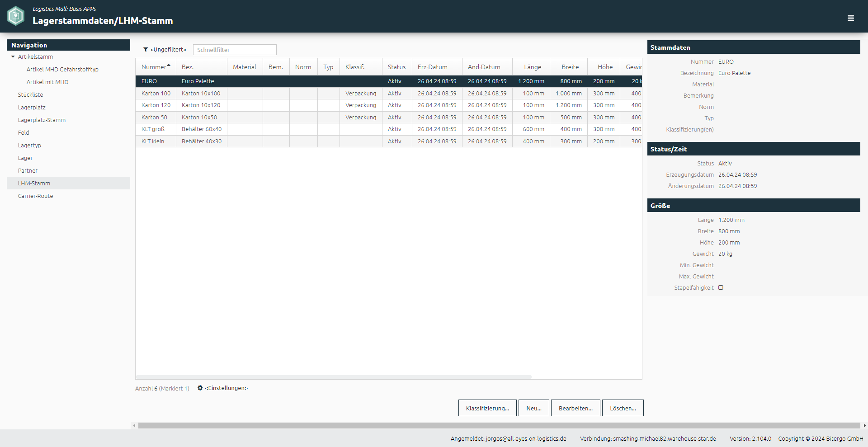Click the Einstellungen gear icon
The image size is (868, 447).
point(200,388)
